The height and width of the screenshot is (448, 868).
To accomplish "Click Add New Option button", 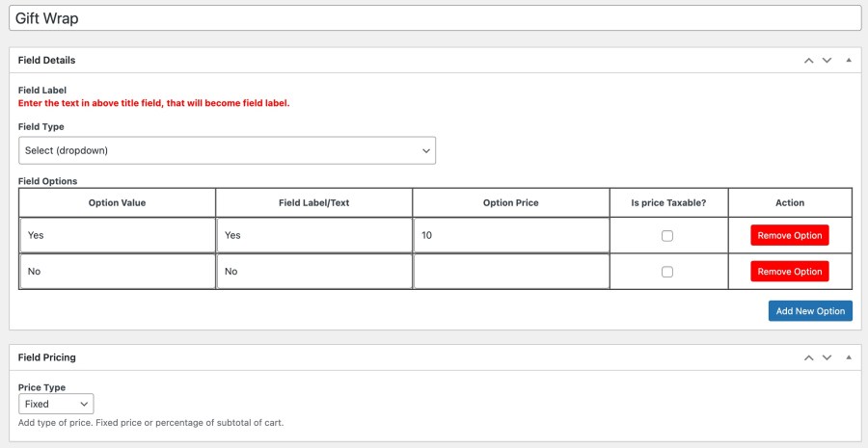I will pos(810,311).
